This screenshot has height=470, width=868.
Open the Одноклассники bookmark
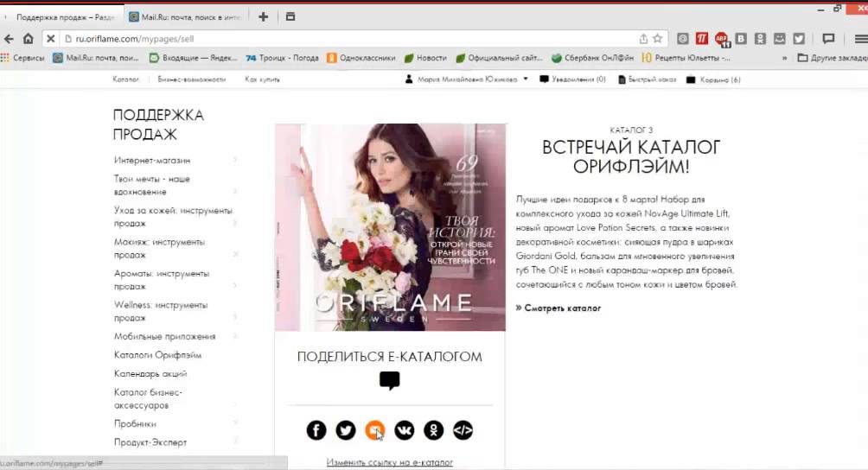(x=361, y=58)
